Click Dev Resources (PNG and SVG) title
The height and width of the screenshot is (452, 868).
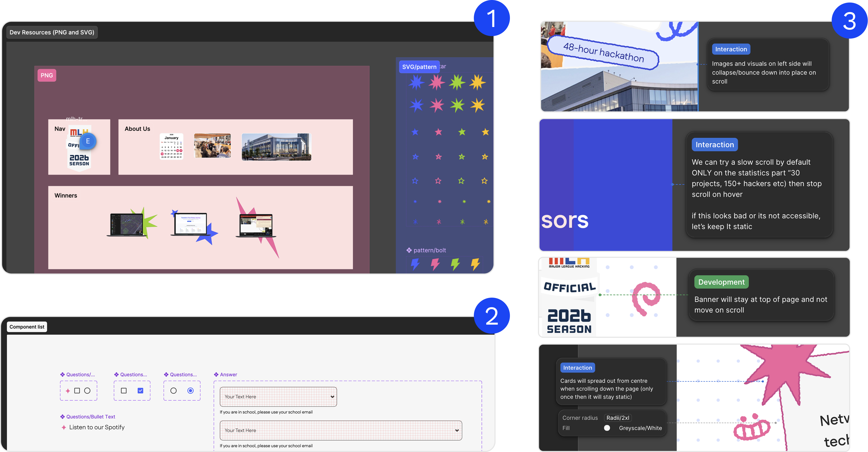click(x=52, y=32)
